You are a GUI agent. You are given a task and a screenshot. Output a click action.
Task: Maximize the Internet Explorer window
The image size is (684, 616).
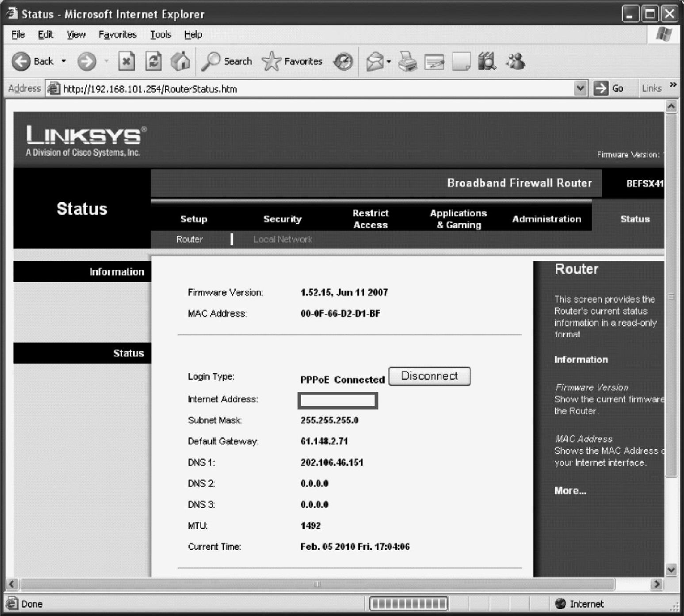(x=650, y=14)
